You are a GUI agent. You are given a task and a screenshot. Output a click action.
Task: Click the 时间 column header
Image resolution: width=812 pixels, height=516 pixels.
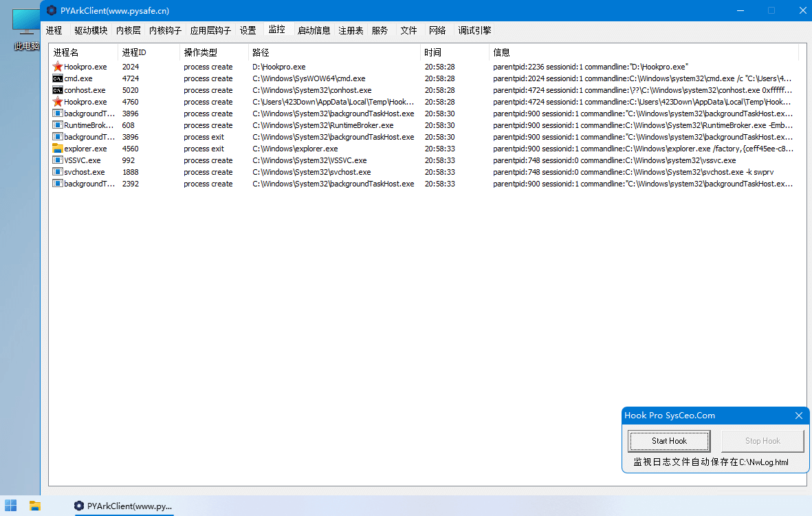pos(454,52)
